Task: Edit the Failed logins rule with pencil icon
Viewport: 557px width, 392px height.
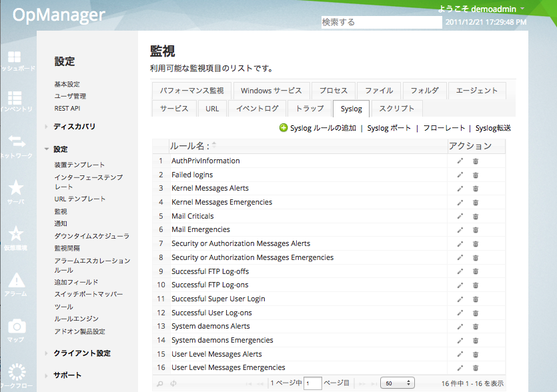Action: pyautogui.click(x=460, y=175)
